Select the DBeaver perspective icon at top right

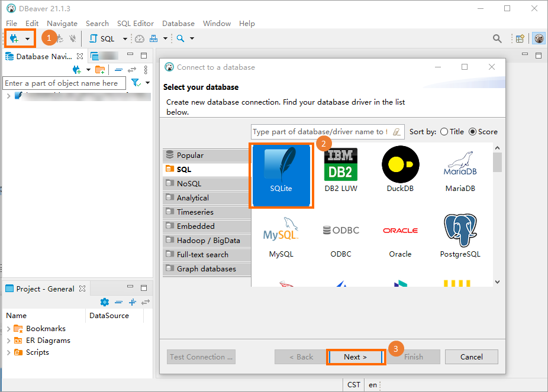(x=539, y=38)
